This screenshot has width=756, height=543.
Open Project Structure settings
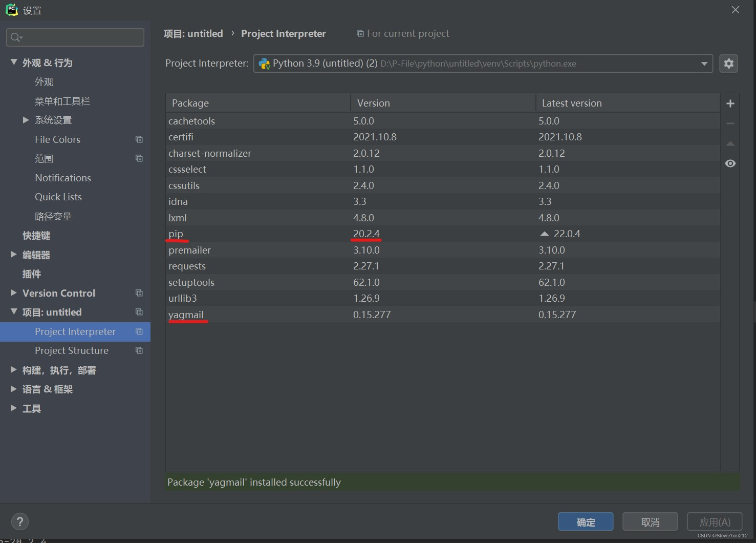tap(72, 350)
